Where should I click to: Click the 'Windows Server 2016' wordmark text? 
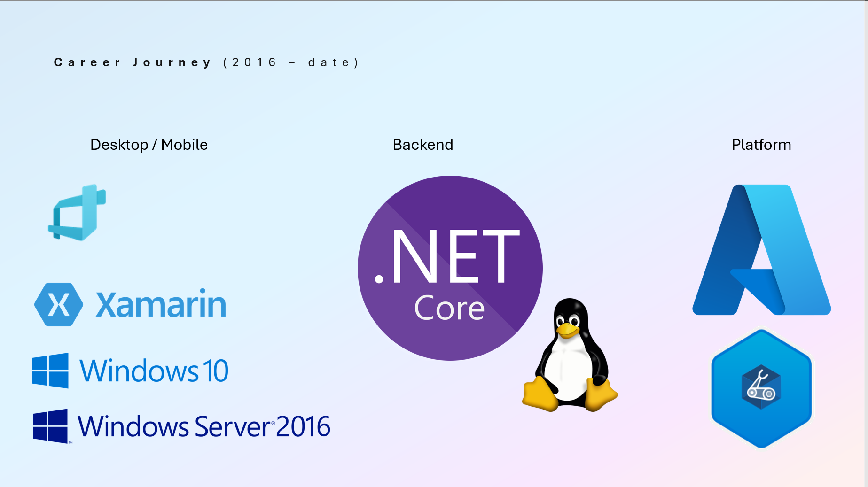pyautogui.click(x=203, y=426)
